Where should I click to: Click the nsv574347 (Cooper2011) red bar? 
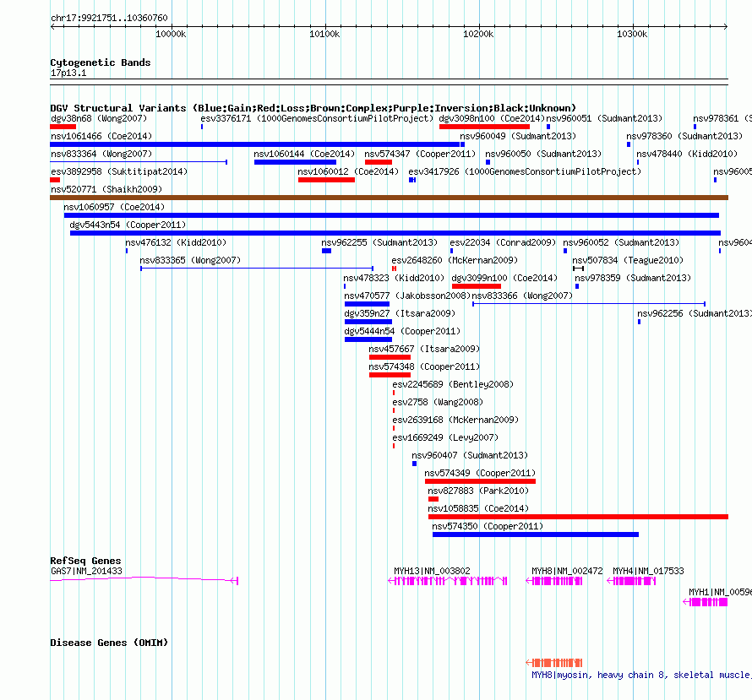(x=379, y=162)
